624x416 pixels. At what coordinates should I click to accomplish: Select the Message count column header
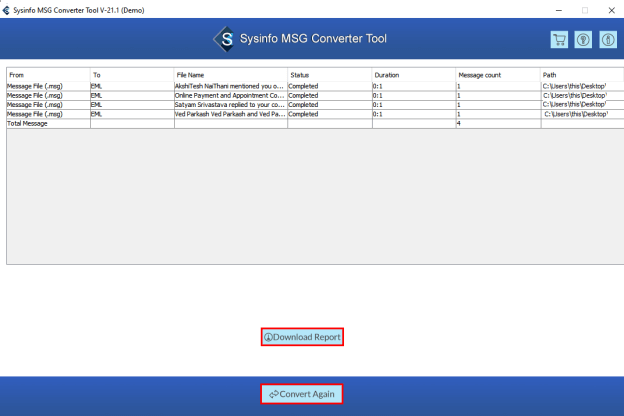point(497,75)
